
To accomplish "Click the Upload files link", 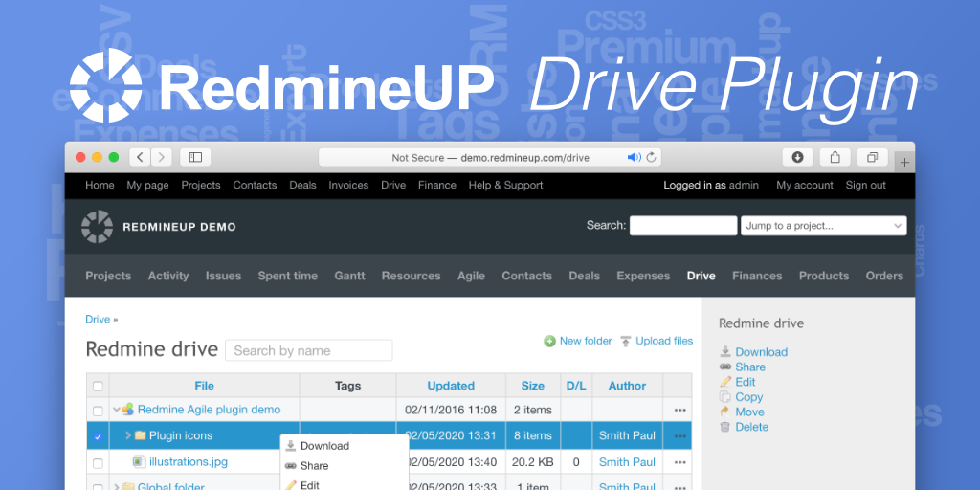I will [663, 341].
